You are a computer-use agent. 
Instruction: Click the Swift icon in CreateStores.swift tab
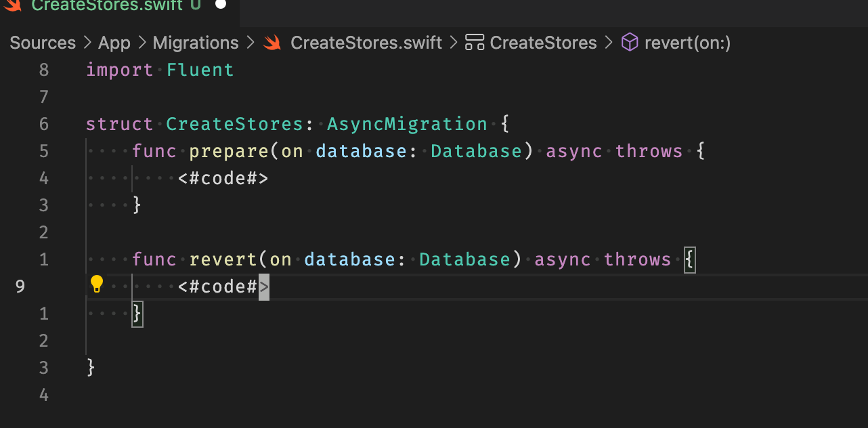[x=12, y=4]
